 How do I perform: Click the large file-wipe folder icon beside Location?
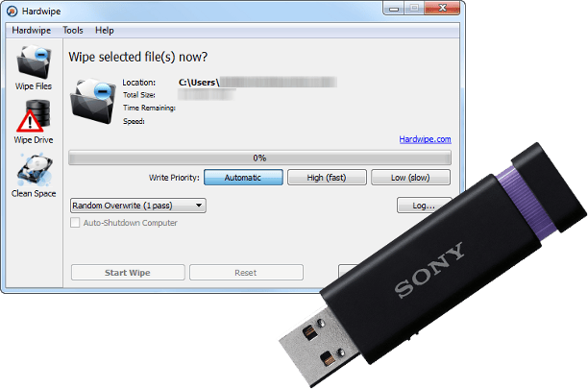93,101
